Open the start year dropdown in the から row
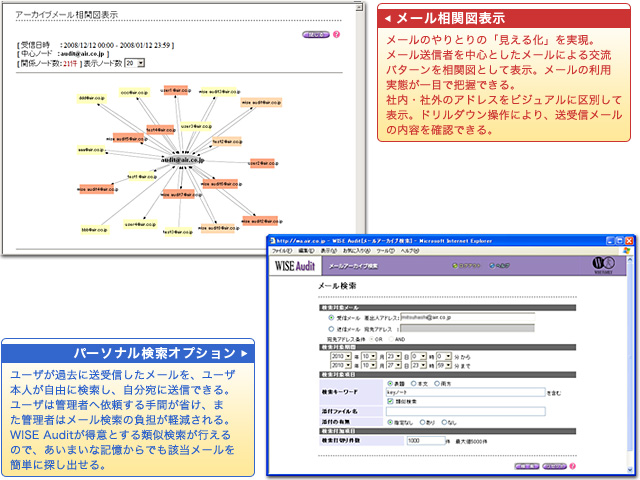 point(341,356)
